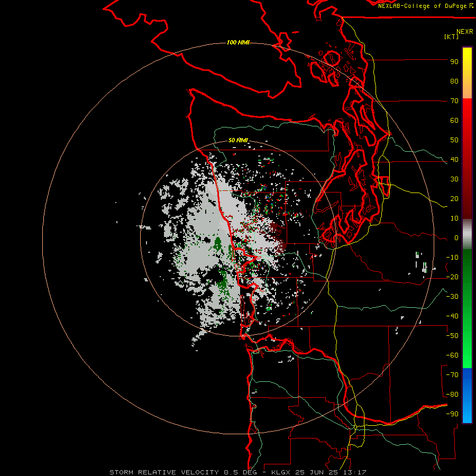Image resolution: width=476 pixels, height=476 pixels.
Task: Click the -90 knot scale label
Action: (452, 414)
